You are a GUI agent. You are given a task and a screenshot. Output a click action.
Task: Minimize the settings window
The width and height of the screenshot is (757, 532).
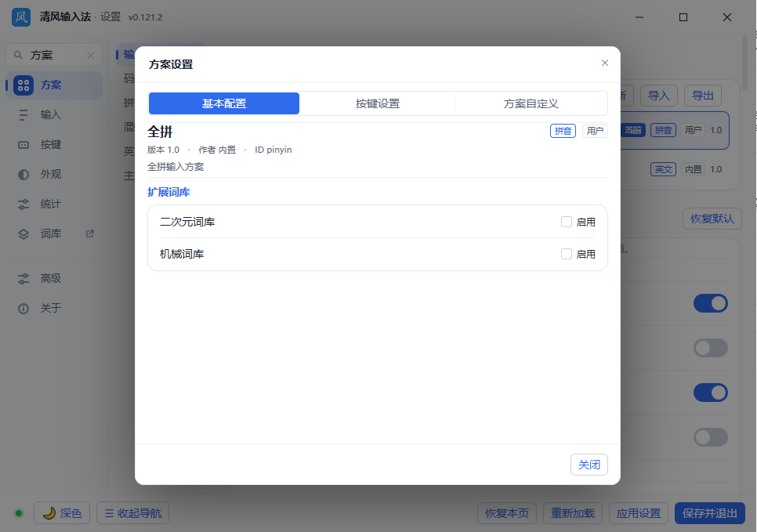639,17
